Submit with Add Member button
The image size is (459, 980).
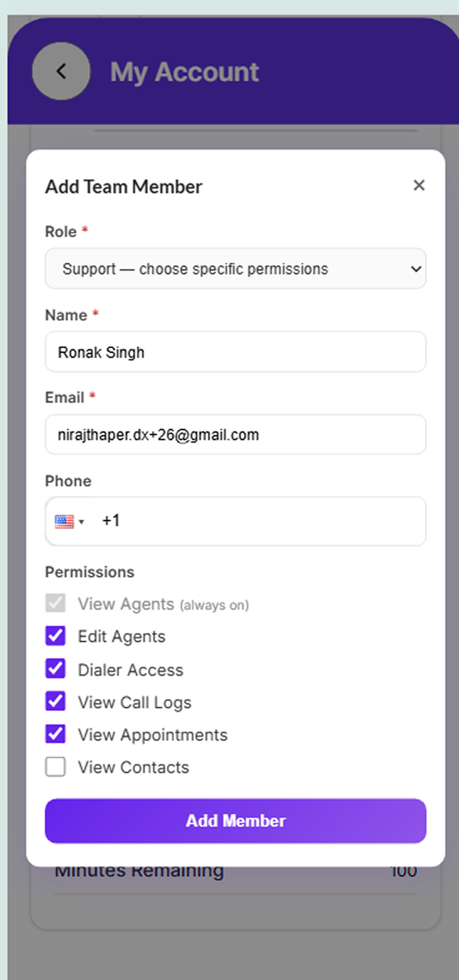pos(236,821)
